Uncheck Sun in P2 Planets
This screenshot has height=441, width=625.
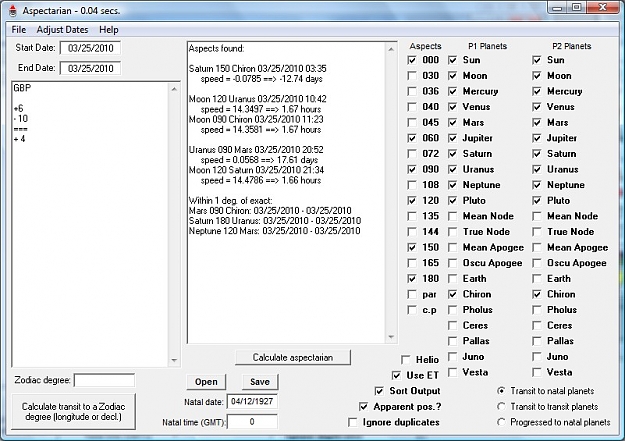537,60
